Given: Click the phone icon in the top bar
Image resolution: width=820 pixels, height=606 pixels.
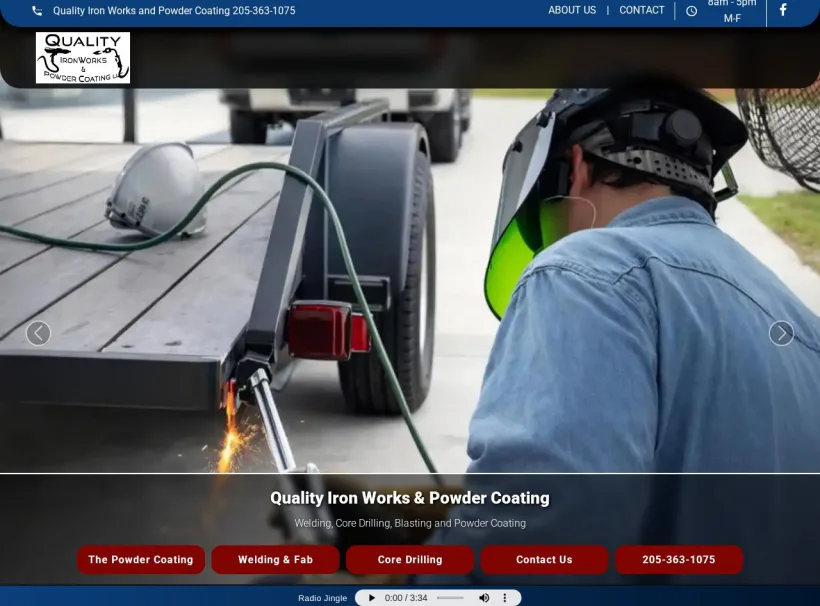Looking at the screenshot, I should [35, 10].
